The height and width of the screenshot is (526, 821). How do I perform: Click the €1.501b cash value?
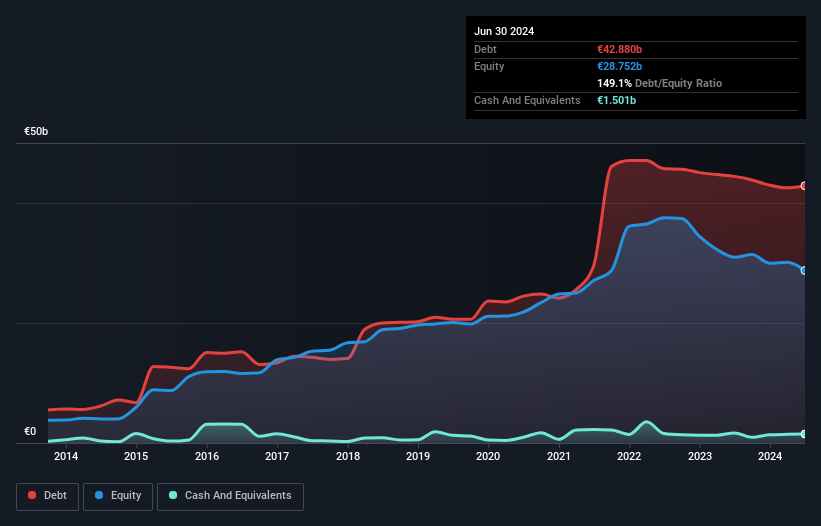pyautogui.click(x=616, y=100)
